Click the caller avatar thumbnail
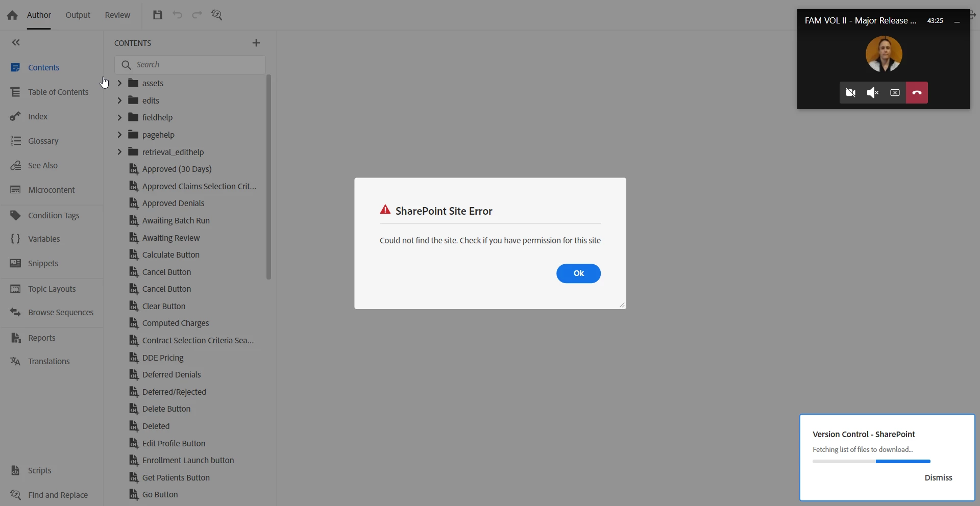Image resolution: width=980 pixels, height=506 pixels. tap(884, 54)
